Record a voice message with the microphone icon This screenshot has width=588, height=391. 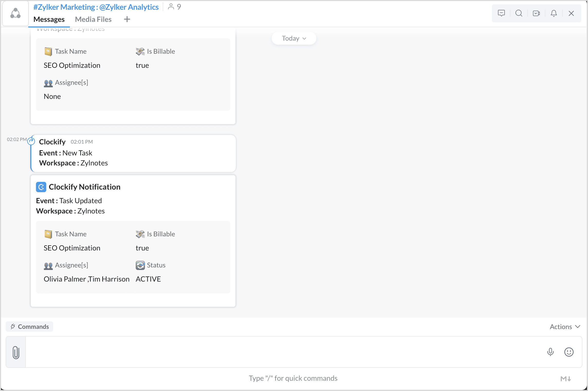(550, 352)
